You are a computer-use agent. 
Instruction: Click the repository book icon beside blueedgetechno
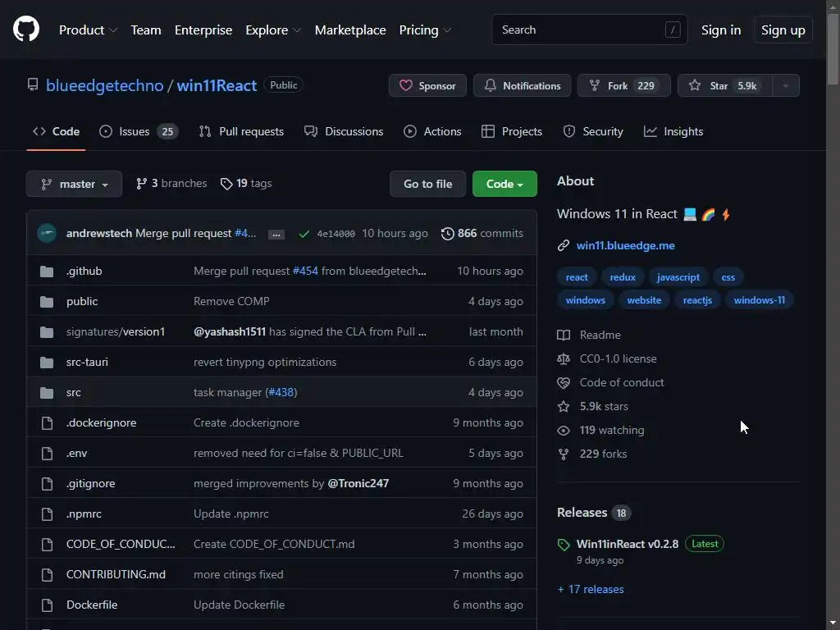point(33,84)
